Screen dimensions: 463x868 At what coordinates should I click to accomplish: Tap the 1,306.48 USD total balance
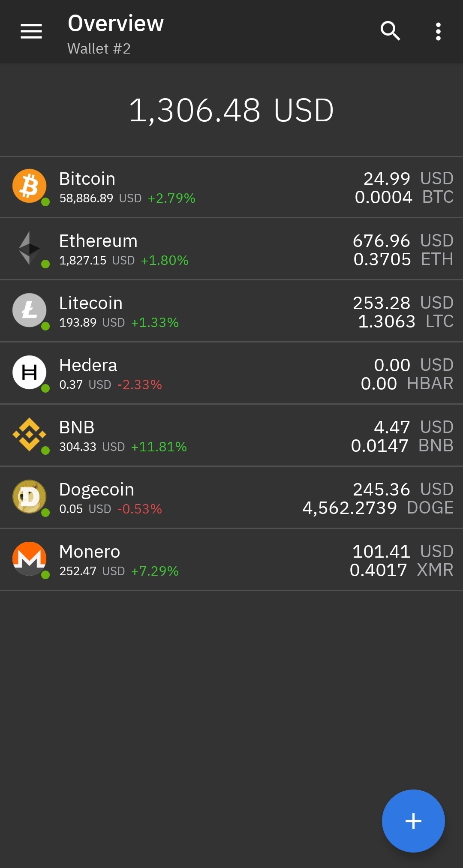tap(231, 110)
